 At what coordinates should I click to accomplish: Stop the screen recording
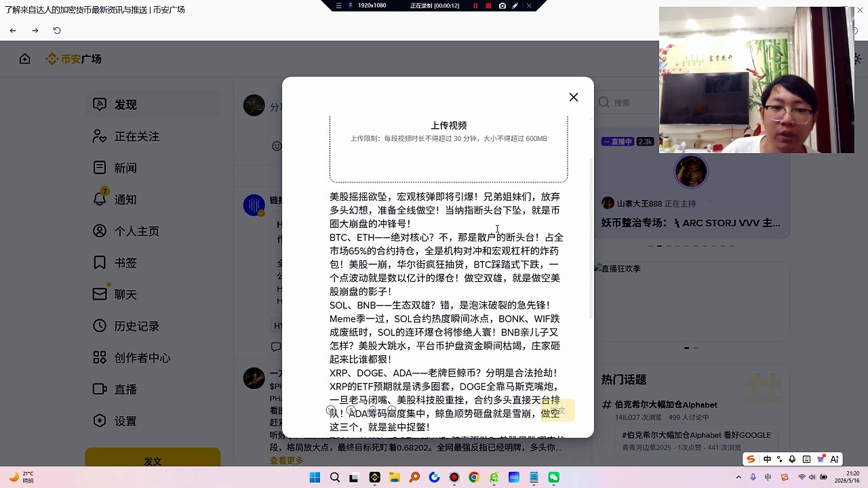(488, 5)
